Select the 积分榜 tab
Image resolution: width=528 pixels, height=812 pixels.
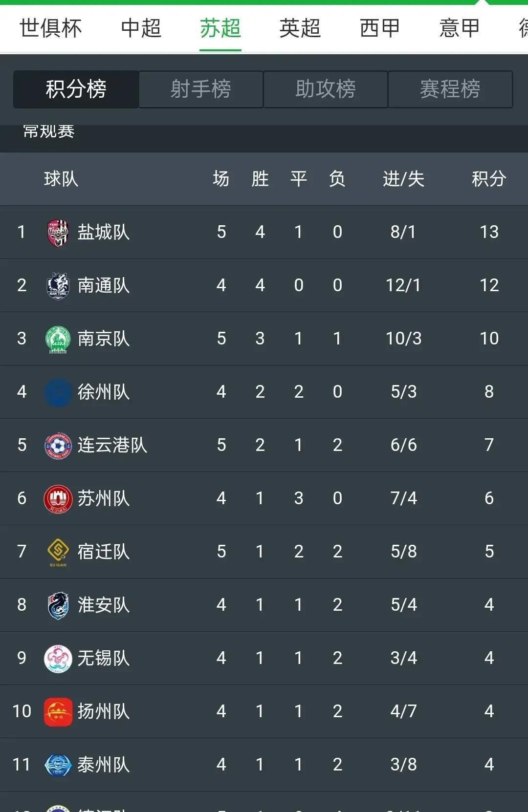(x=76, y=89)
